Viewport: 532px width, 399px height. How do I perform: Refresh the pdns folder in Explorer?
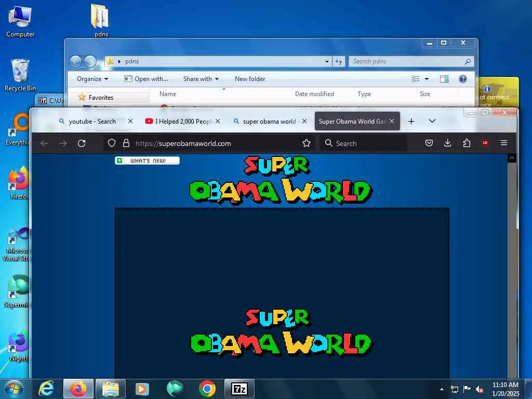(x=339, y=61)
